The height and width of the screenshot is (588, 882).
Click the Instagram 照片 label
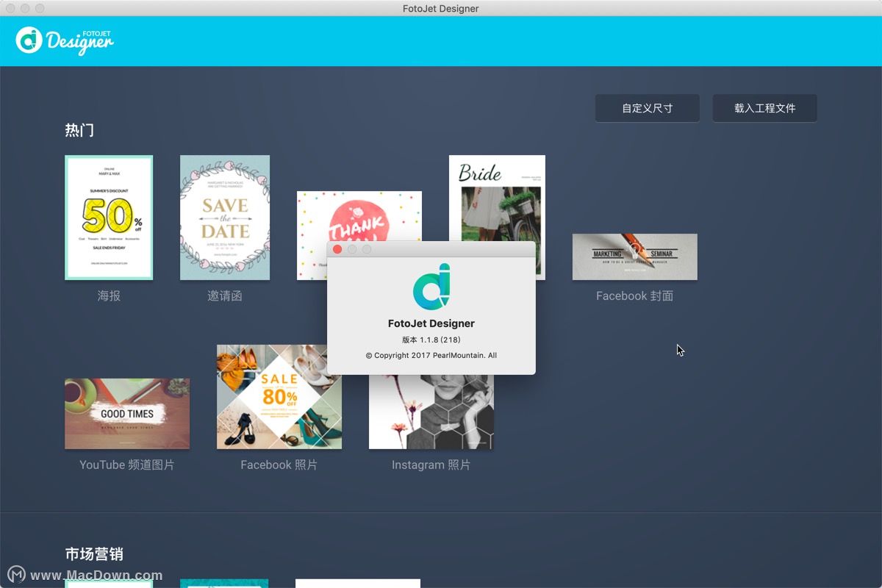431,465
